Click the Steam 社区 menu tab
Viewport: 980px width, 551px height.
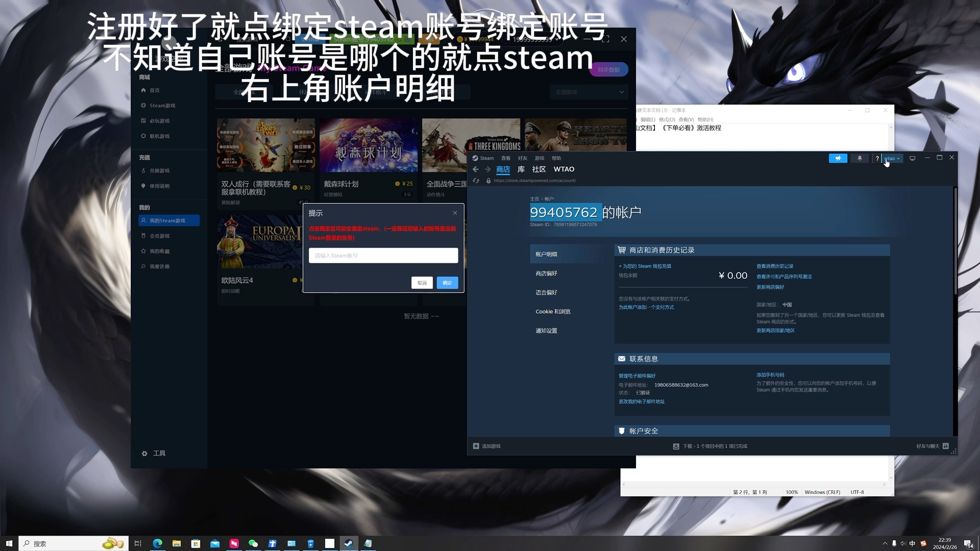click(x=538, y=169)
